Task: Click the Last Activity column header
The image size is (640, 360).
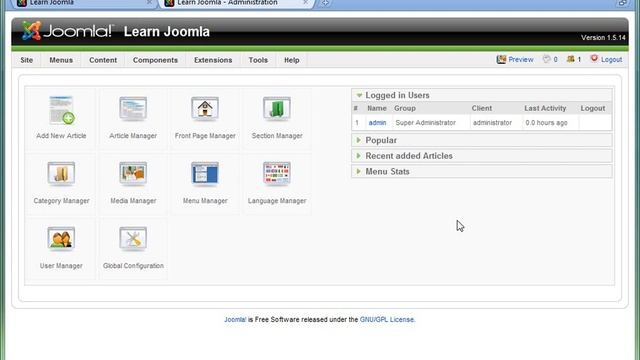Action: pos(545,108)
